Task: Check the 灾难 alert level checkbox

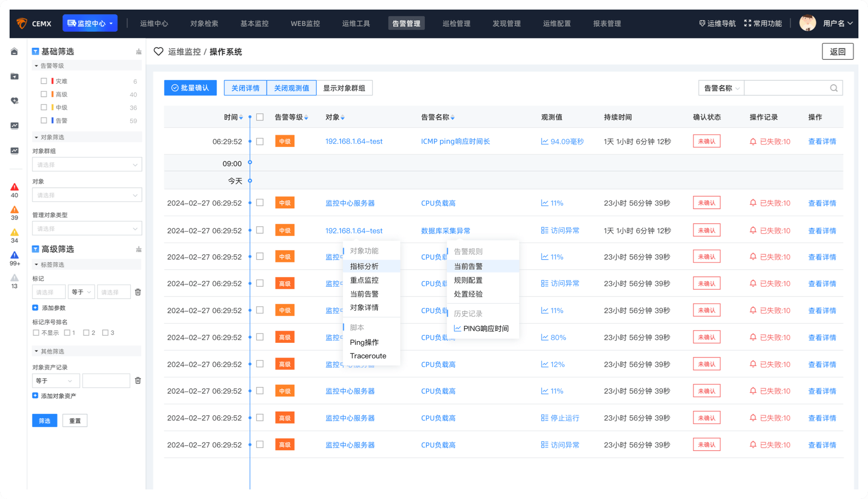Action: [x=44, y=81]
